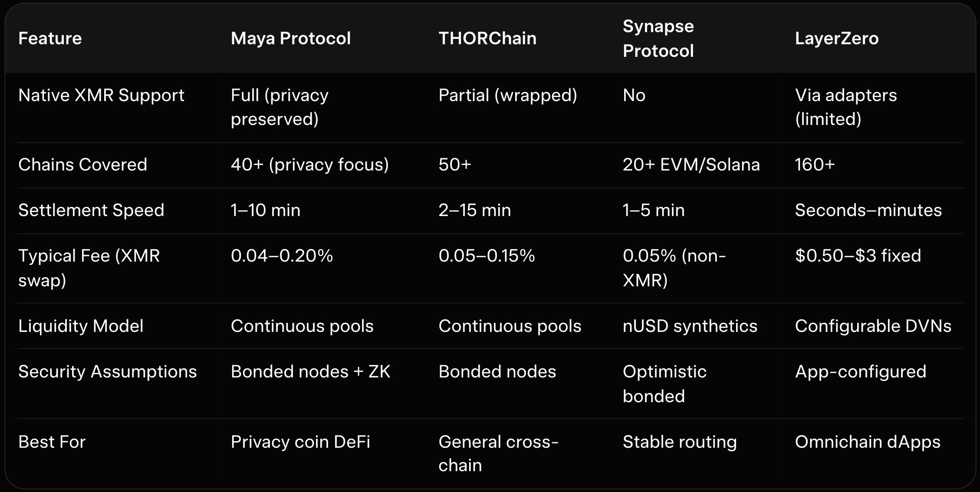Viewport: 980px width, 492px height.
Task: Select the THORChain column header
Action: pos(487,38)
